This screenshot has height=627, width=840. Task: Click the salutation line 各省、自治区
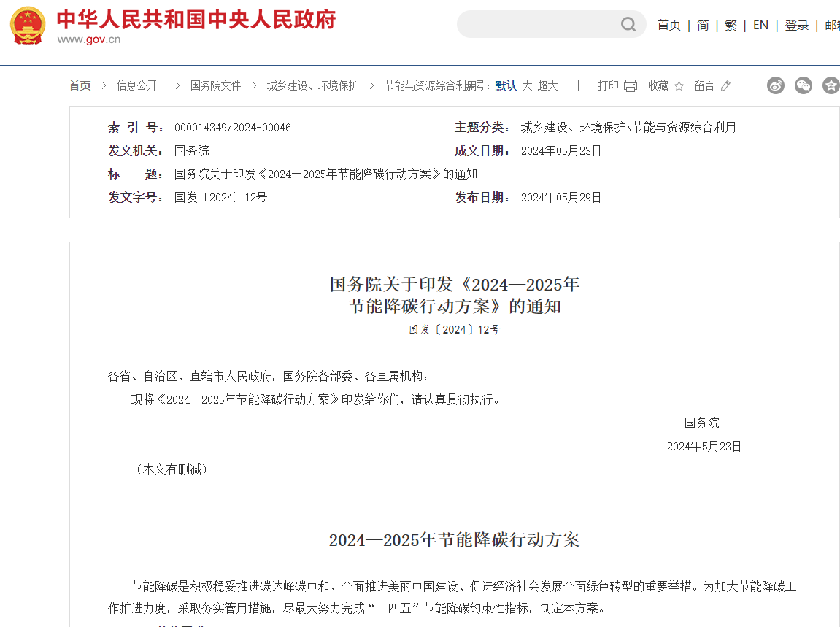[x=269, y=376]
